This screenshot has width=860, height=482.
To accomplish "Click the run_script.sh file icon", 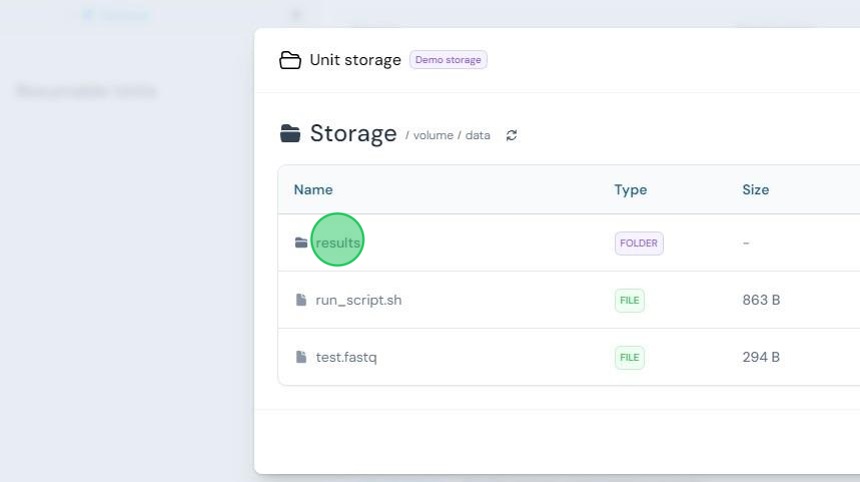I will click(301, 299).
